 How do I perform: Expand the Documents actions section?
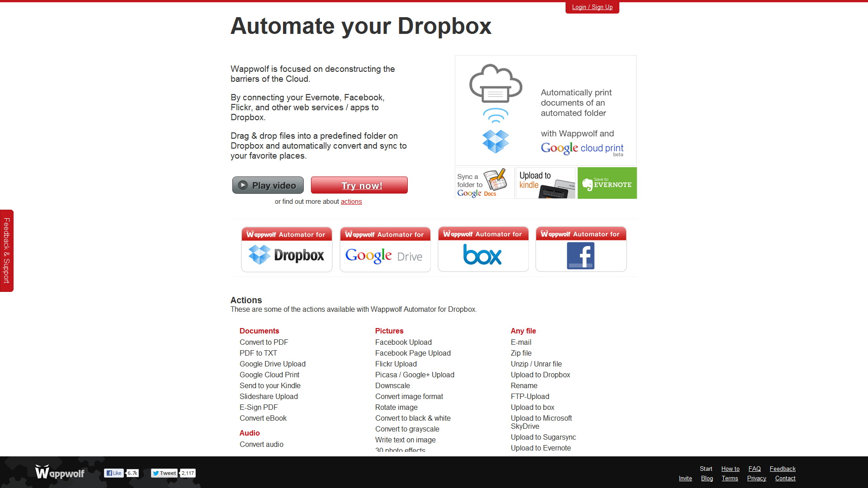click(259, 331)
